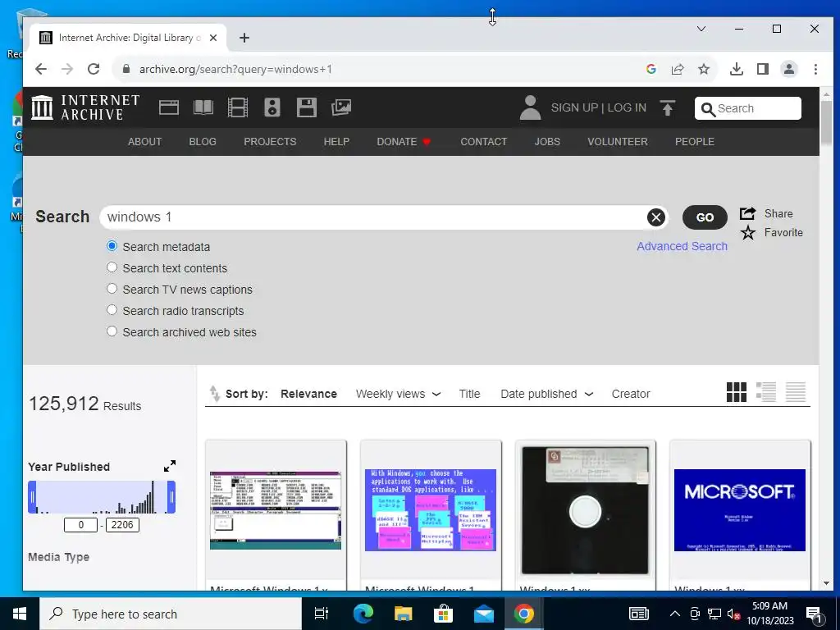This screenshot has height=630, width=840.
Task: Open Chrome profile icon
Action: click(x=789, y=69)
